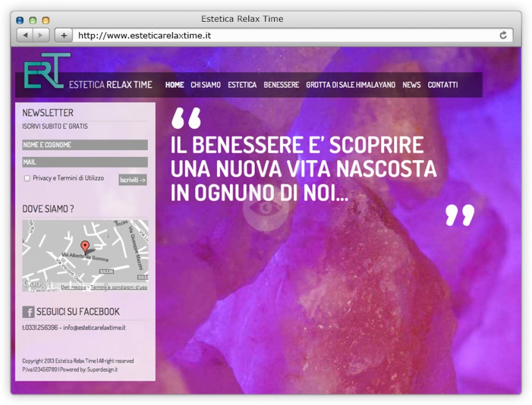Open the Contatti menu item
The height and width of the screenshot is (405, 532).
pyautogui.click(x=443, y=85)
